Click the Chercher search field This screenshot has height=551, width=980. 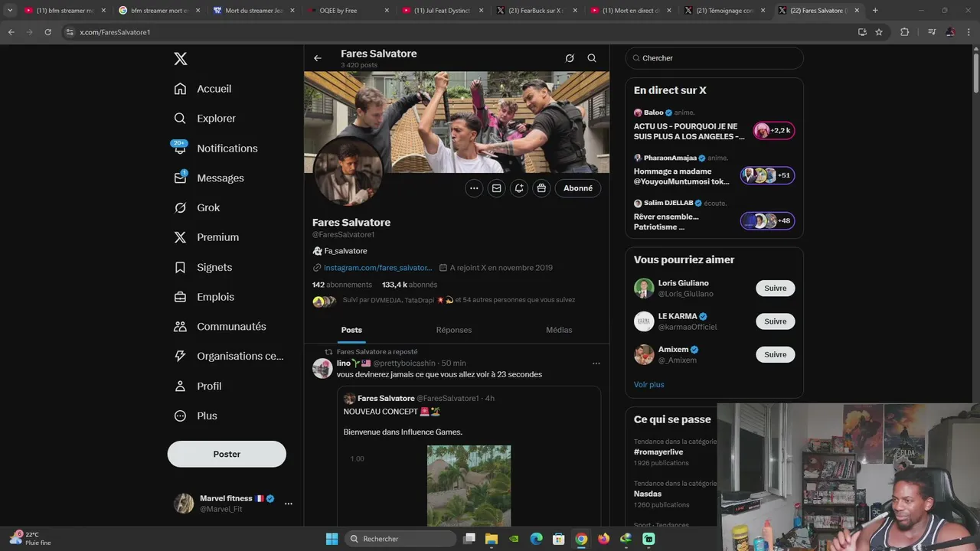point(714,58)
